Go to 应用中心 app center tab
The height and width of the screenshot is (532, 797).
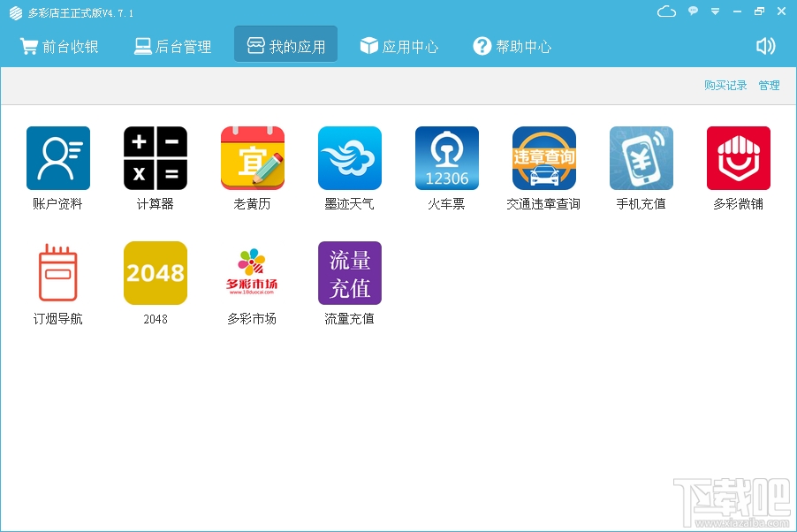click(x=399, y=46)
